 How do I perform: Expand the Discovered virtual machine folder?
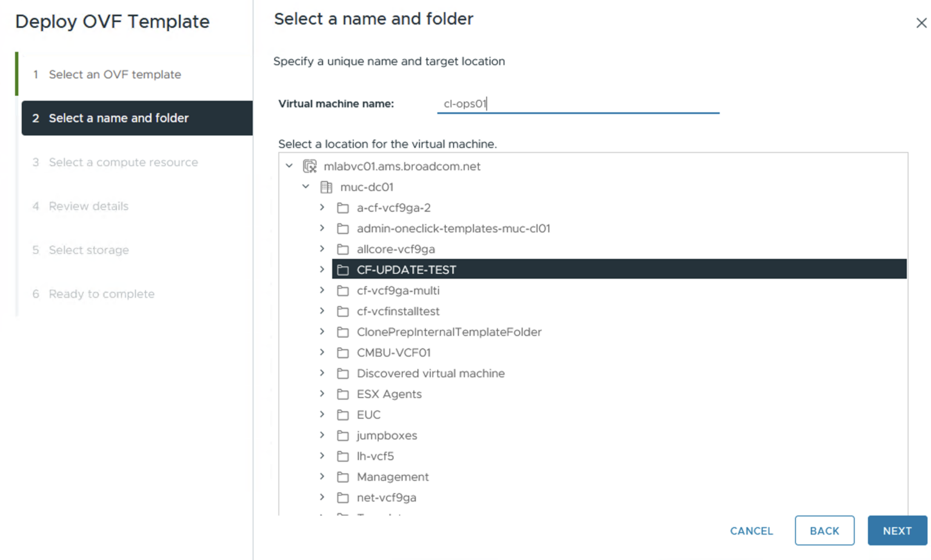click(x=322, y=373)
